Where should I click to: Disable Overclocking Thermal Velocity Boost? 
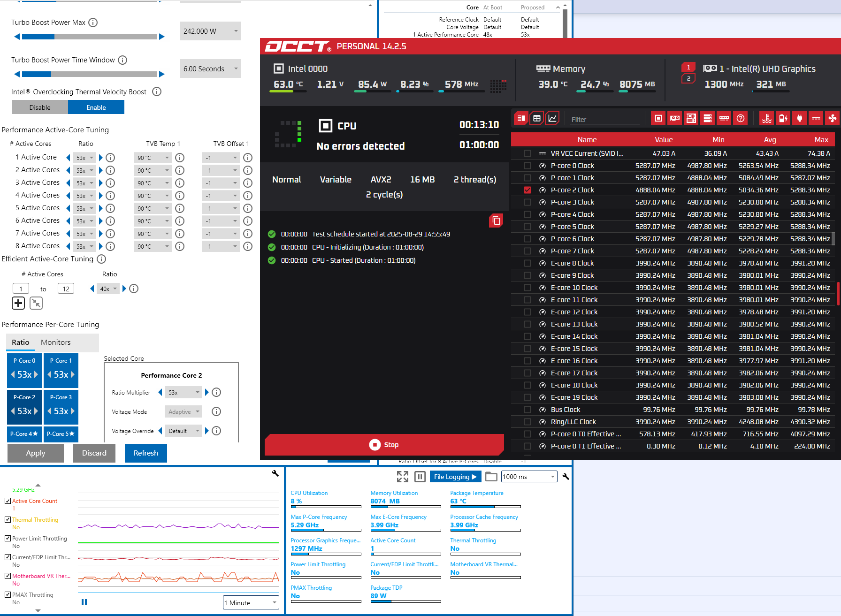point(40,107)
